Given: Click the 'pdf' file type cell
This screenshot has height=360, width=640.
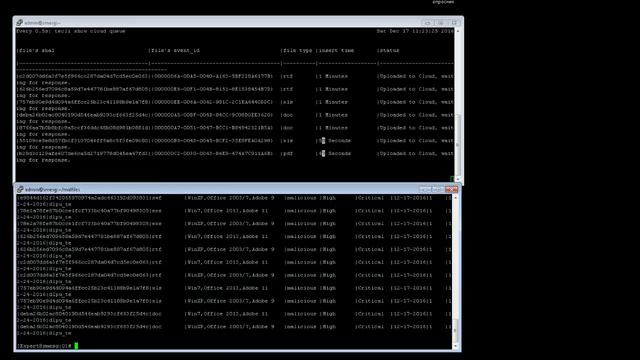Looking at the screenshot, I should tap(288, 153).
